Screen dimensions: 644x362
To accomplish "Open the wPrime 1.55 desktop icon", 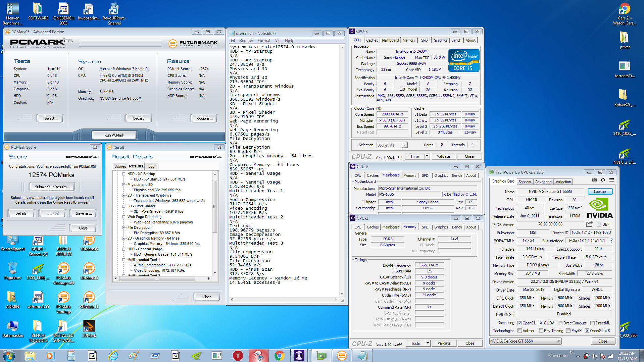I will (x=38, y=300).
